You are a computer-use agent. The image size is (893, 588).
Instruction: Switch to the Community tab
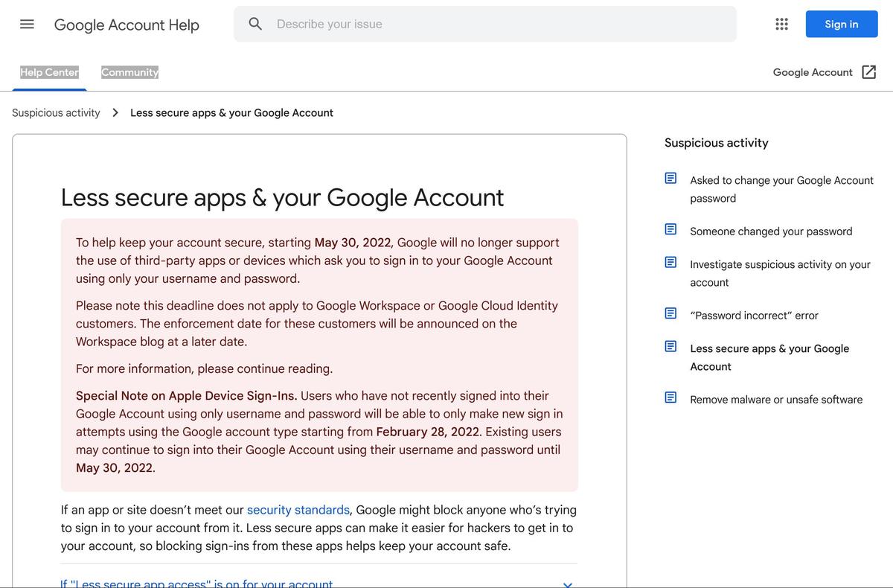(x=129, y=72)
